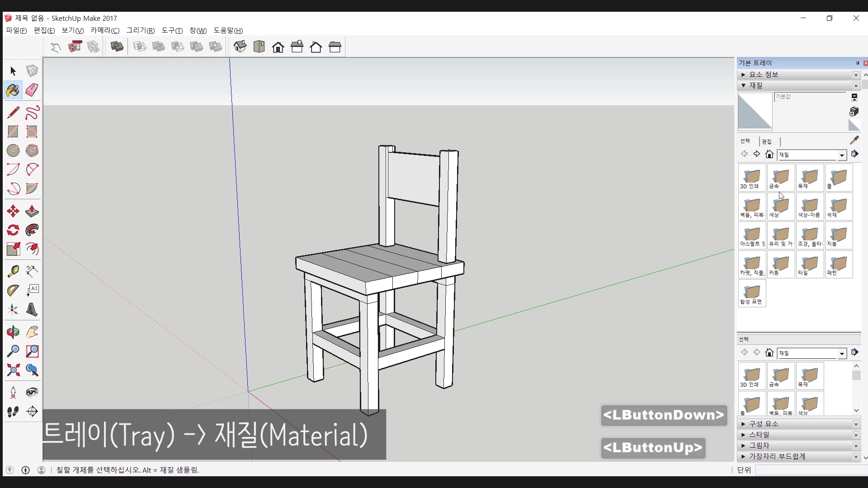Open the 카메라(C) menu
Image resolution: width=868 pixels, height=488 pixels.
point(105,30)
